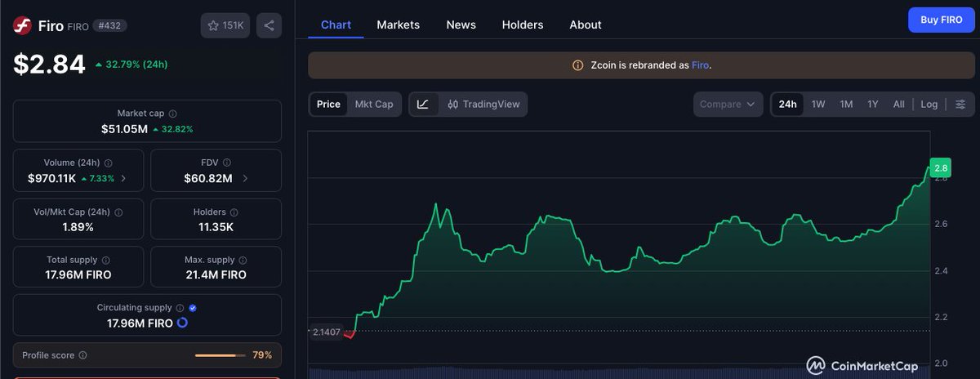Open the About tab
This screenshot has width=980, height=379.
pyautogui.click(x=586, y=25)
